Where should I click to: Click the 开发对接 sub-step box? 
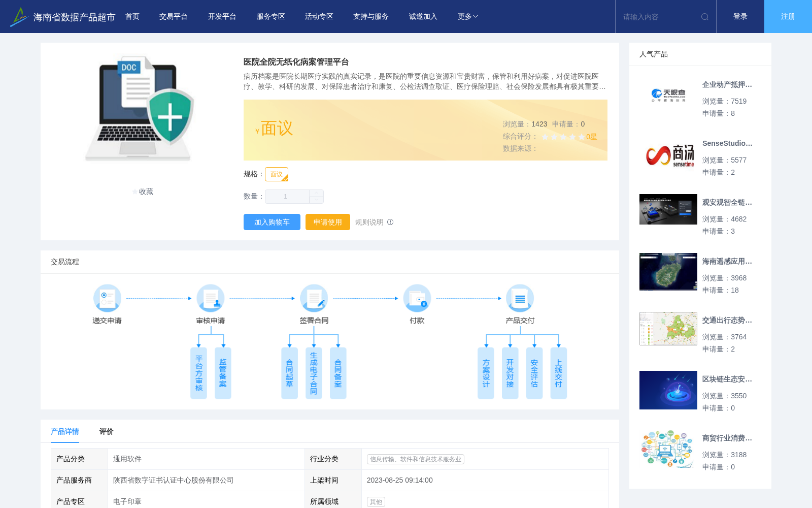pos(510,373)
